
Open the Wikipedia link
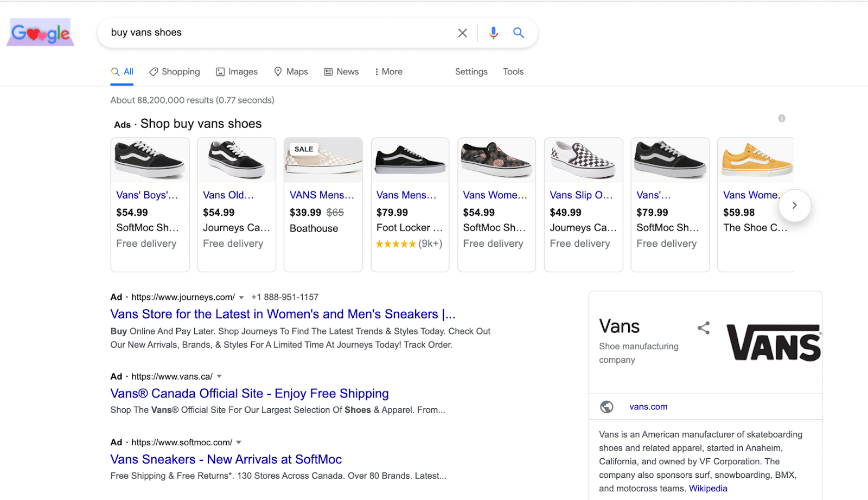(x=708, y=489)
